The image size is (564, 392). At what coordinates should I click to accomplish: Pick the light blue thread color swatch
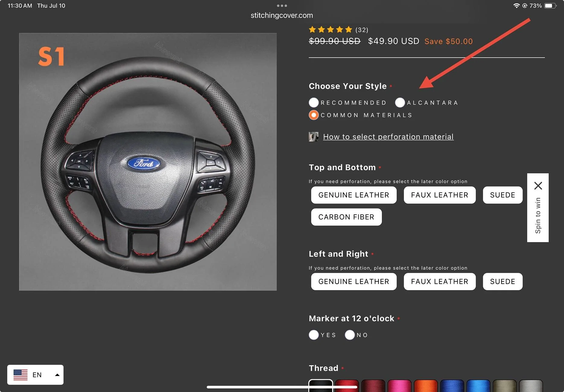click(478, 386)
